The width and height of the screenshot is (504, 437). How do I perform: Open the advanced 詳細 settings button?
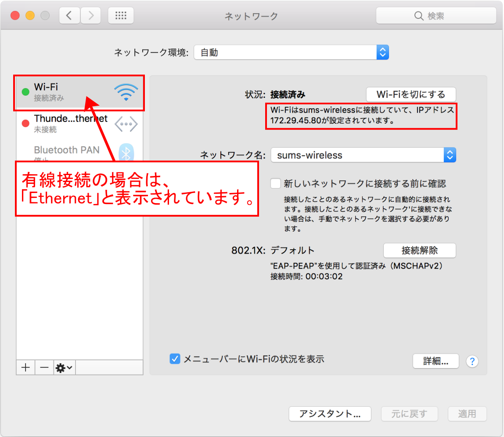[x=436, y=361]
